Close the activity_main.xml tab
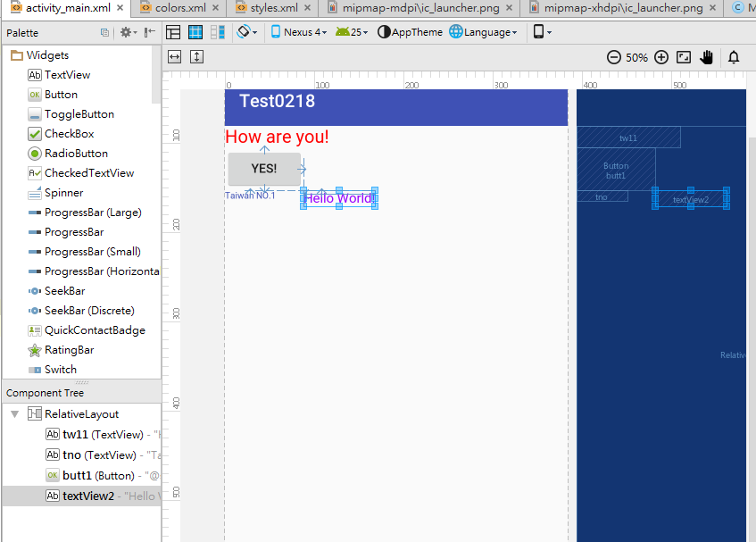This screenshot has height=542, width=756. coord(120,8)
